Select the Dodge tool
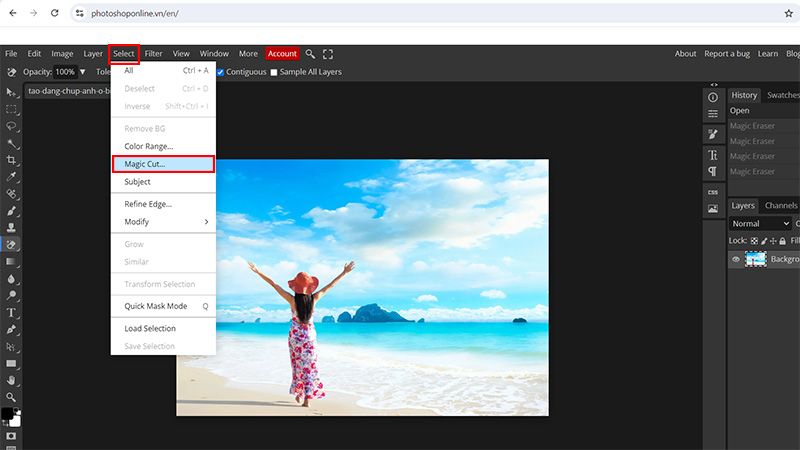Screen dimensions: 800x450 click(x=11, y=295)
